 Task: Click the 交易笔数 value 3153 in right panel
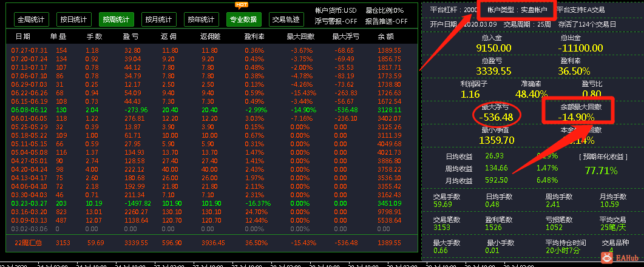442,227
